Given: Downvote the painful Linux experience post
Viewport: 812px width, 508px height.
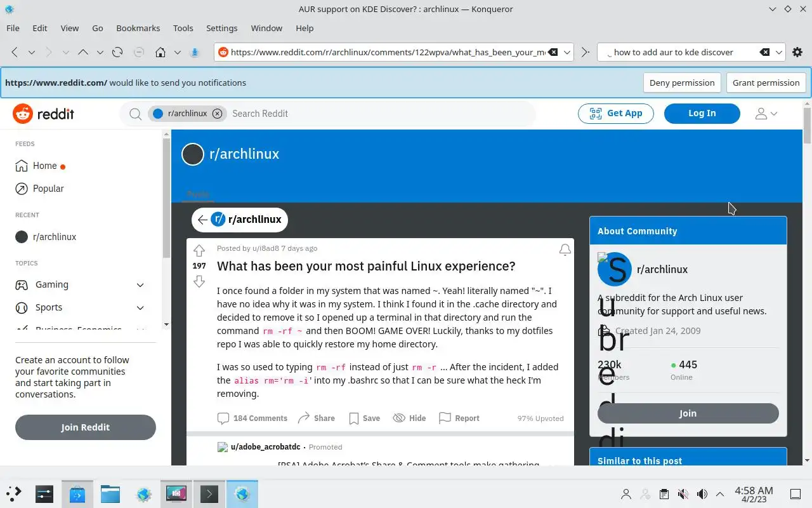Looking at the screenshot, I should 199,281.
